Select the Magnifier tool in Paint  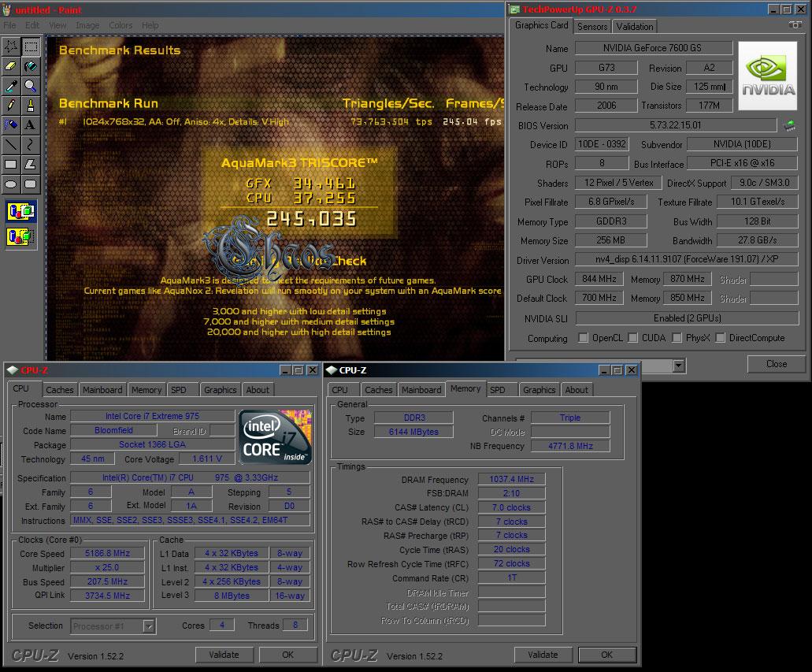coord(31,86)
